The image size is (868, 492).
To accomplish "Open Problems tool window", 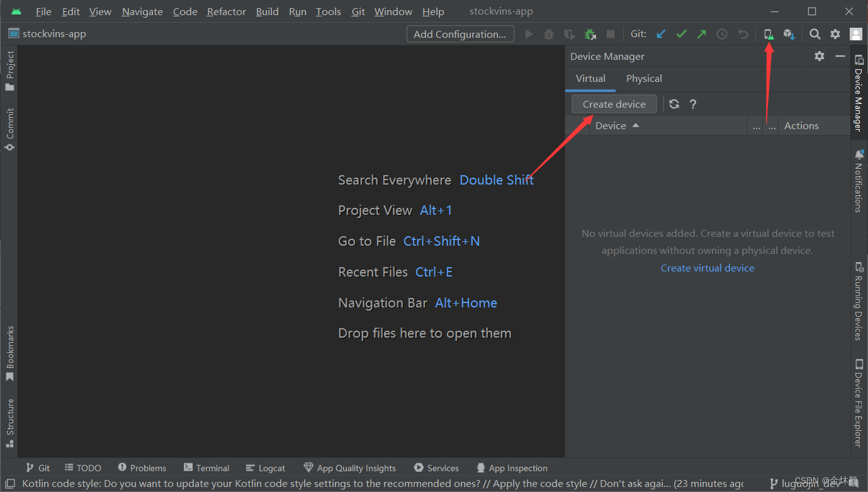I will click(x=142, y=468).
